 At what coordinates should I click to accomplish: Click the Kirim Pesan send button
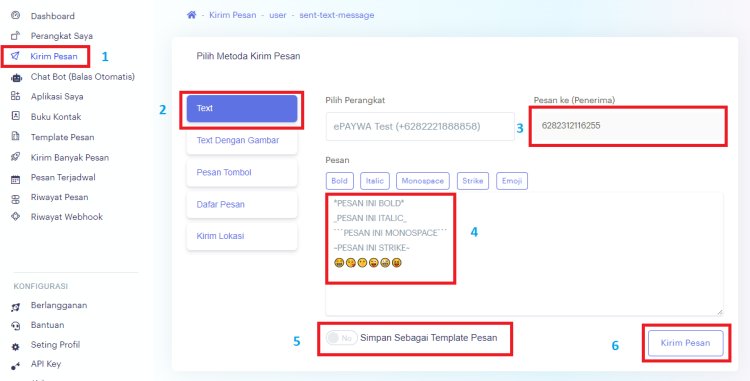685,343
